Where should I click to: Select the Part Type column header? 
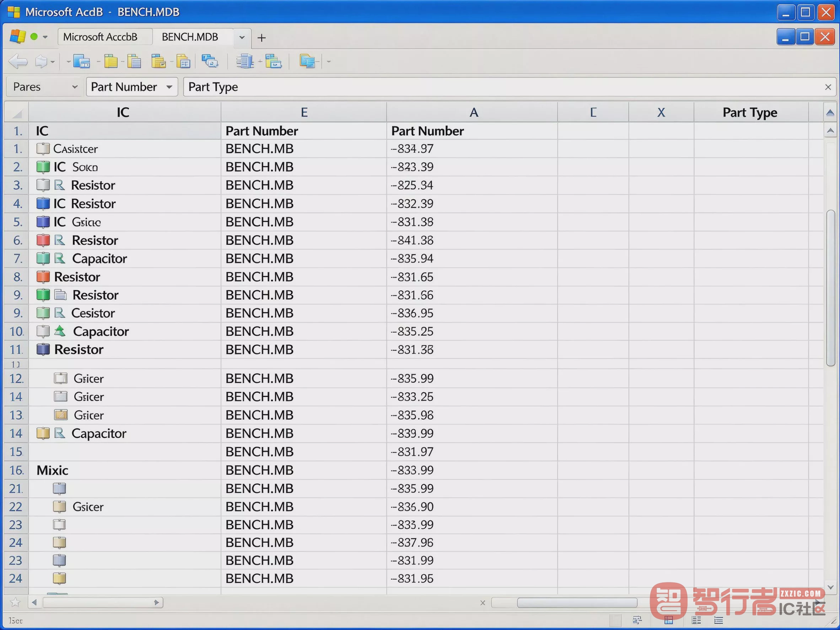pyautogui.click(x=750, y=112)
